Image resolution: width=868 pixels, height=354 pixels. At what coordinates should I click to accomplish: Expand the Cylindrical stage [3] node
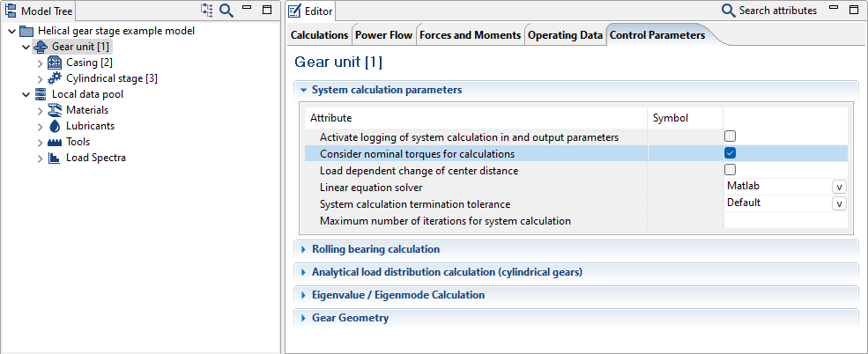40,79
